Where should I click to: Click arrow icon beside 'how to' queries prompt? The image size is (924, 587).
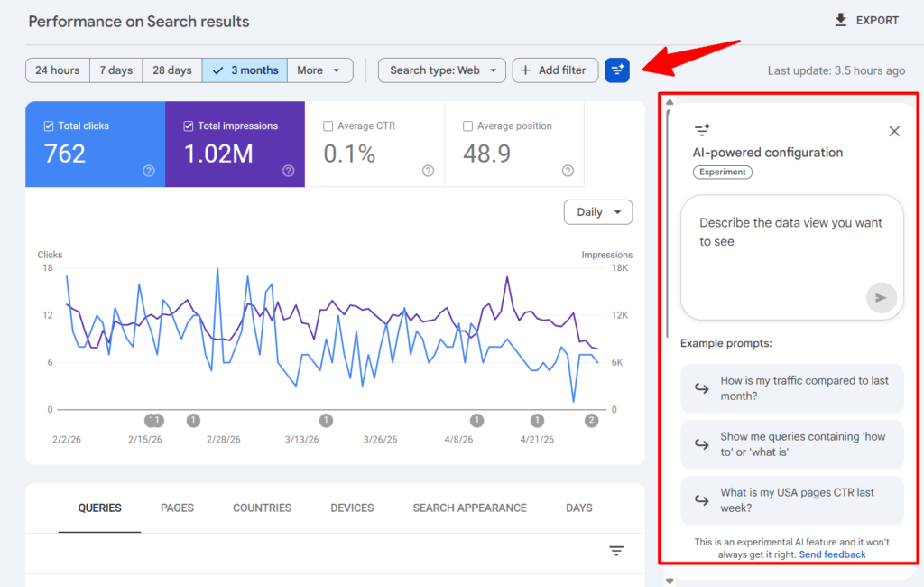click(x=701, y=444)
